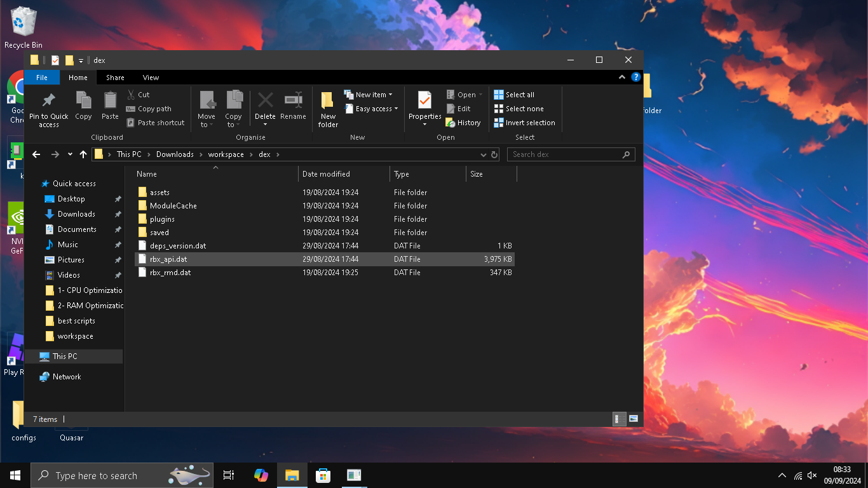Image resolution: width=868 pixels, height=488 pixels.
Task: Switch to large icons view in status bar
Action: tap(633, 419)
